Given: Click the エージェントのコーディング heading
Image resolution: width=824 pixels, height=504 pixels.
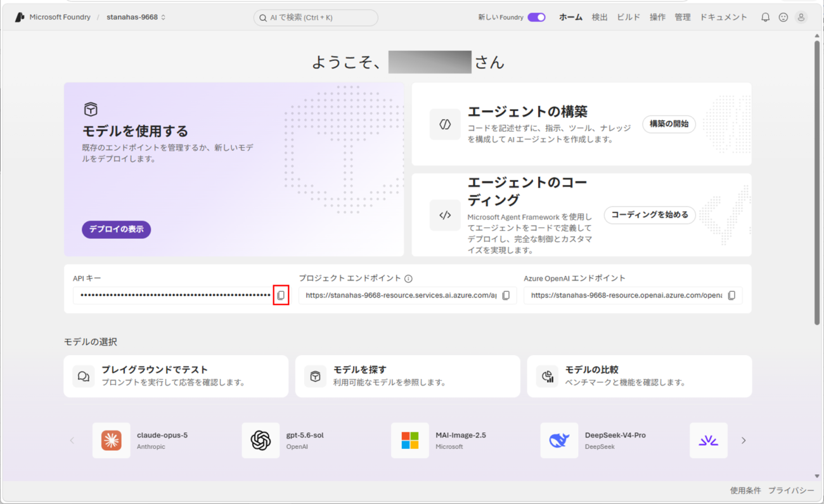Looking at the screenshot, I should 527,191.
